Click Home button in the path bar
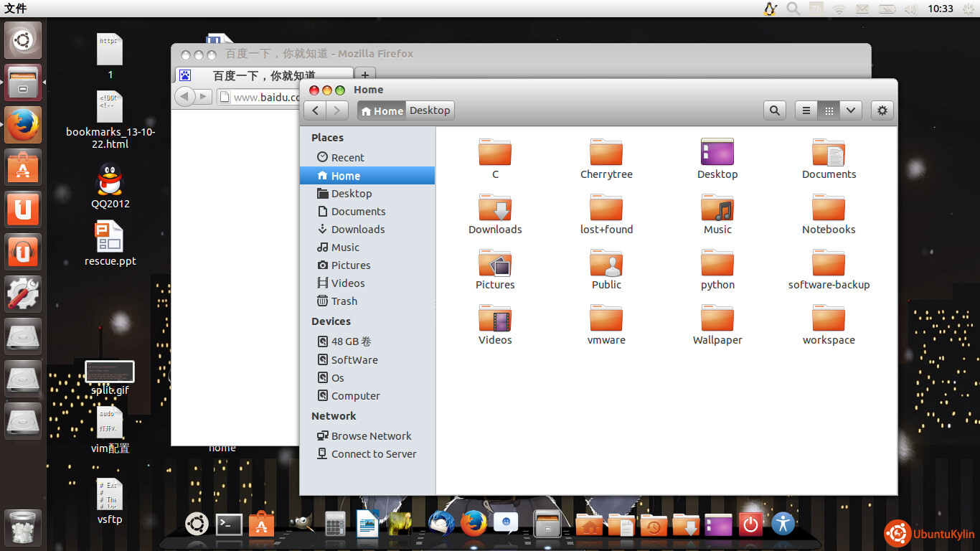Screen dimensions: 980x551 pyautogui.click(x=382, y=110)
